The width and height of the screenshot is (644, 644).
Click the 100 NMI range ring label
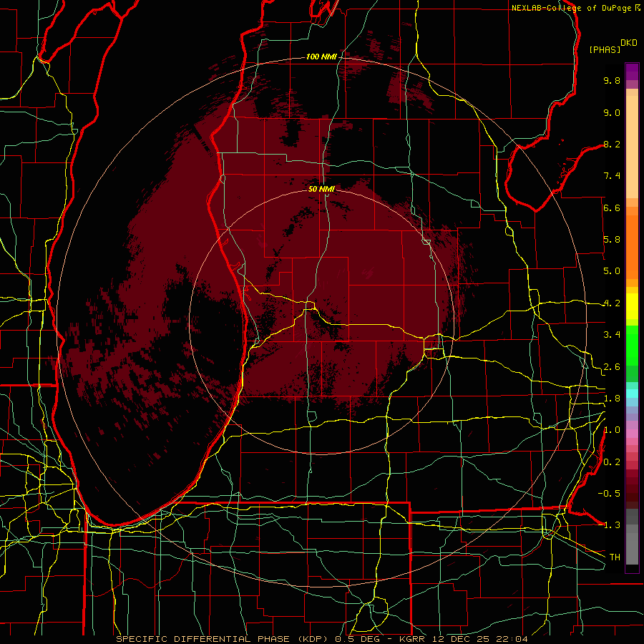(x=321, y=57)
